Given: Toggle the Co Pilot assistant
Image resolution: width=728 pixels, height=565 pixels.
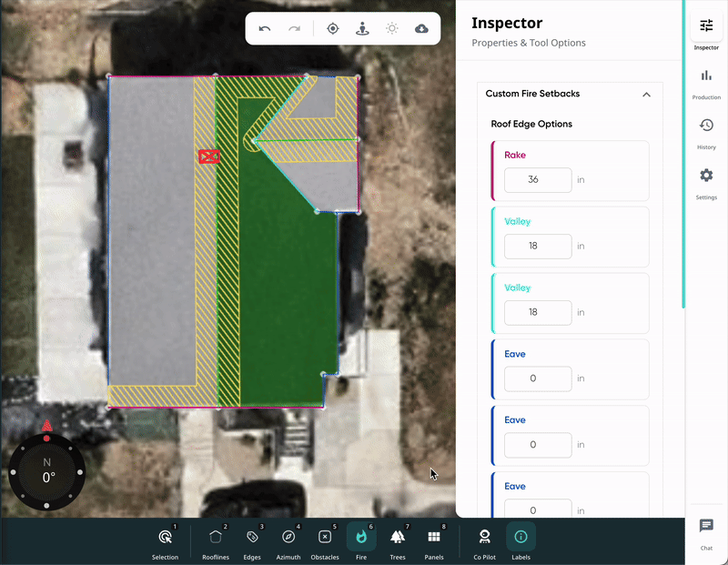Looking at the screenshot, I should point(484,540).
